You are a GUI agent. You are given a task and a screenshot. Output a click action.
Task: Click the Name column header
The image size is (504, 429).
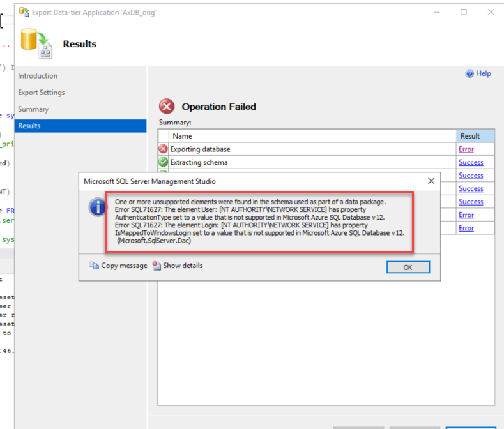312,136
